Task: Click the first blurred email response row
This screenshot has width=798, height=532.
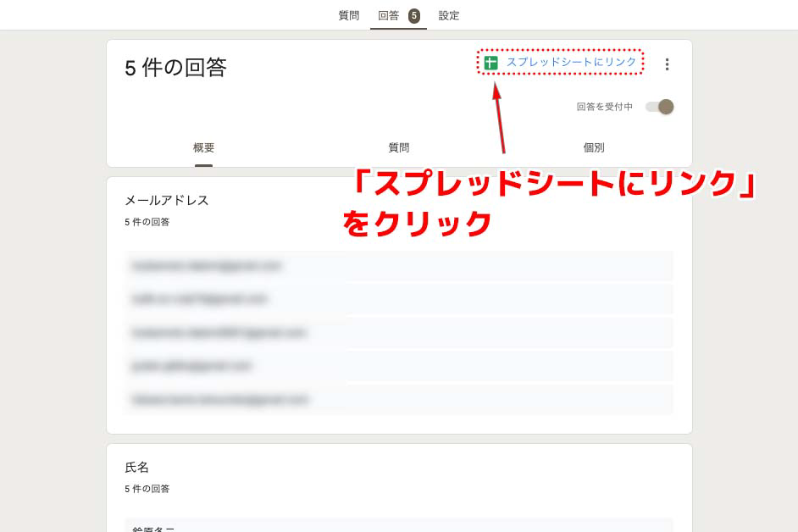Action: [398, 266]
